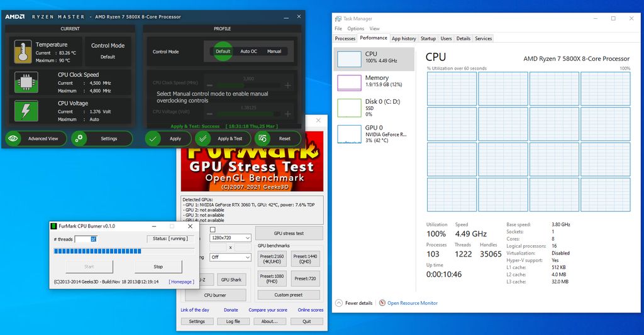The width and height of the screenshot is (644, 335).
Task: Click the # threads input field
Action: [x=86, y=239]
